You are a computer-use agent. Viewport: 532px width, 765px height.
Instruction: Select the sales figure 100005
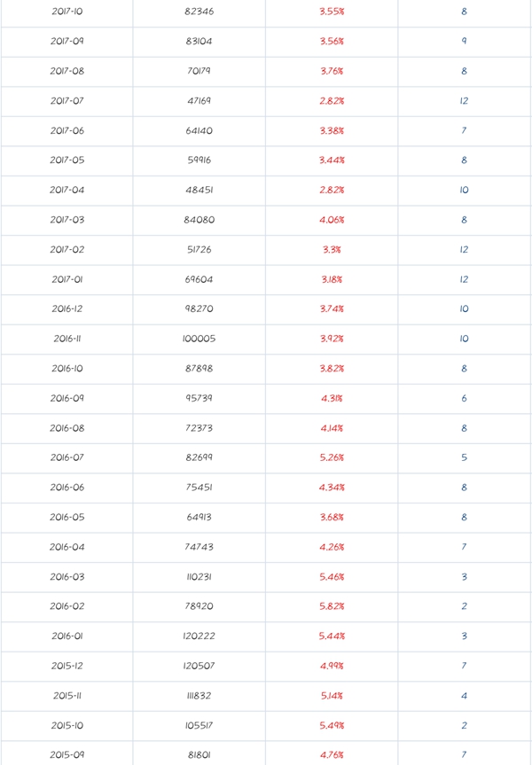(199, 339)
